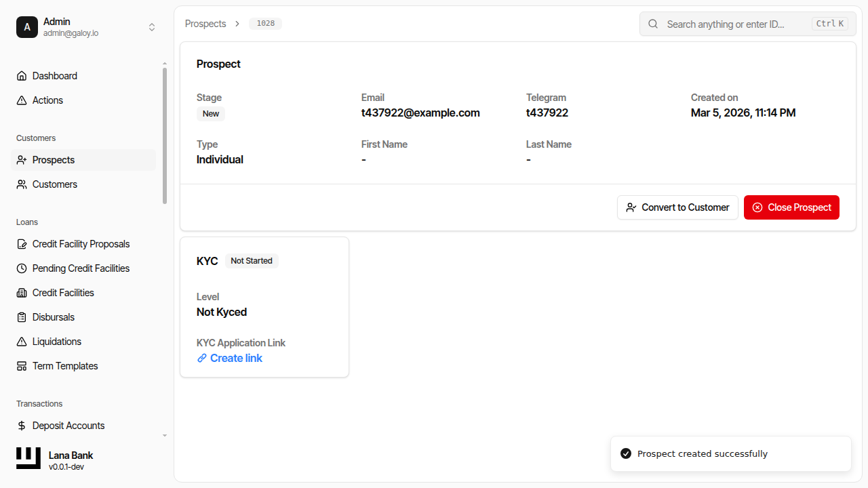868x488 pixels.
Task: Click the search anything input field
Action: point(726,23)
